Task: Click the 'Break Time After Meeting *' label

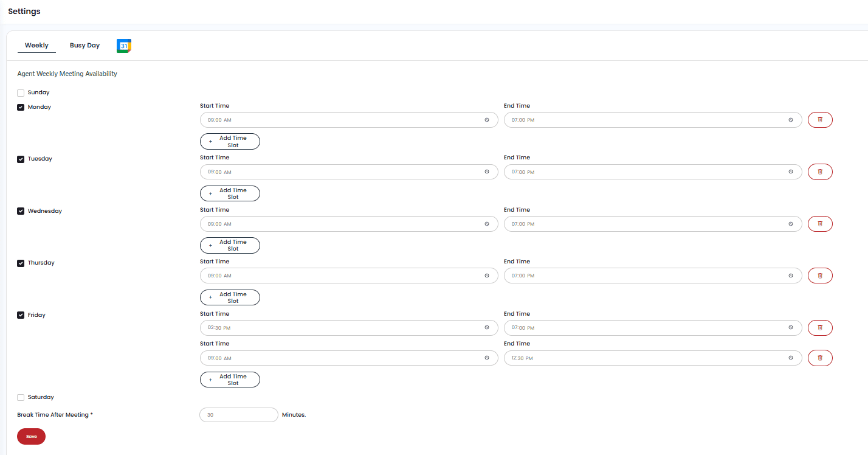Action: (x=55, y=415)
